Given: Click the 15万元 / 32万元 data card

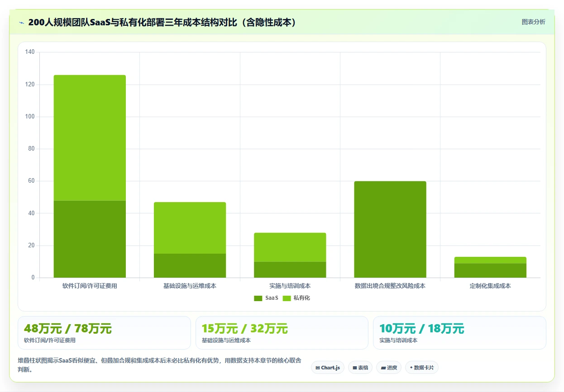Looking at the screenshot, I should tap(282, 333).
